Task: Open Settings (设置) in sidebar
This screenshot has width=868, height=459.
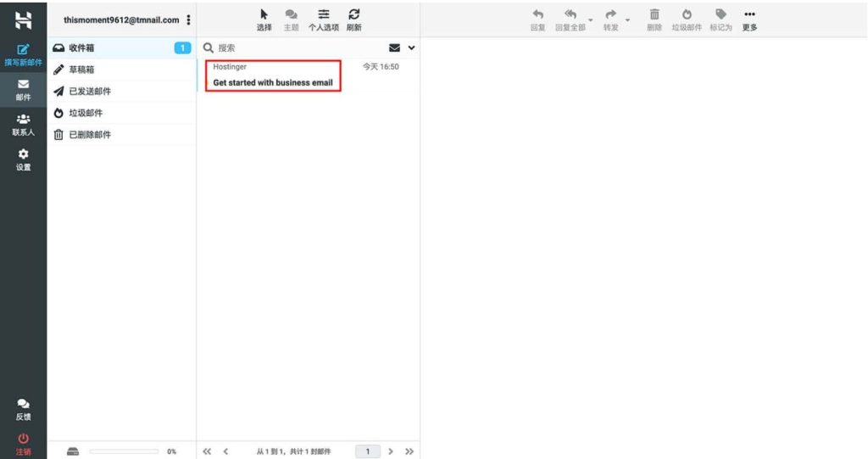Action: click(x=23, y=160)
